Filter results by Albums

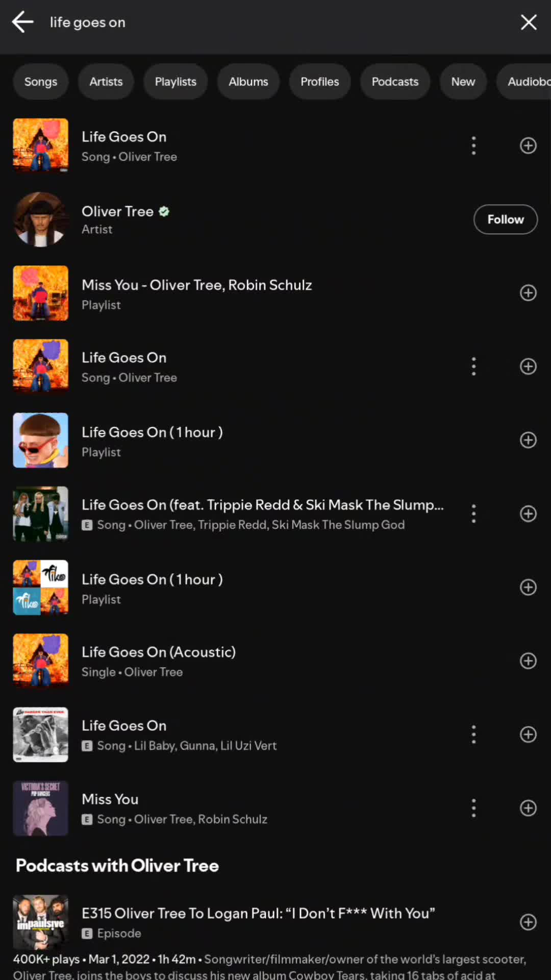click(248, 82)
